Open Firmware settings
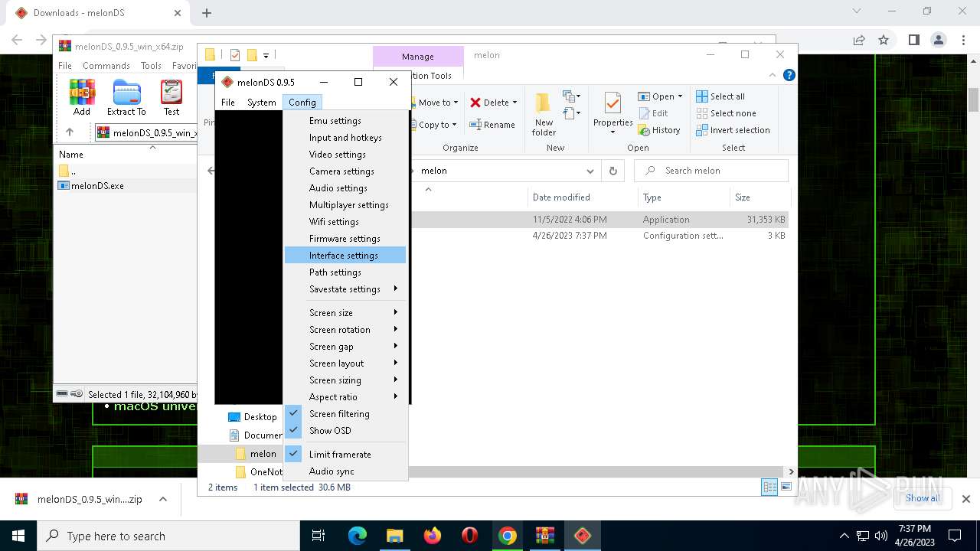 (x=345, y=239)
